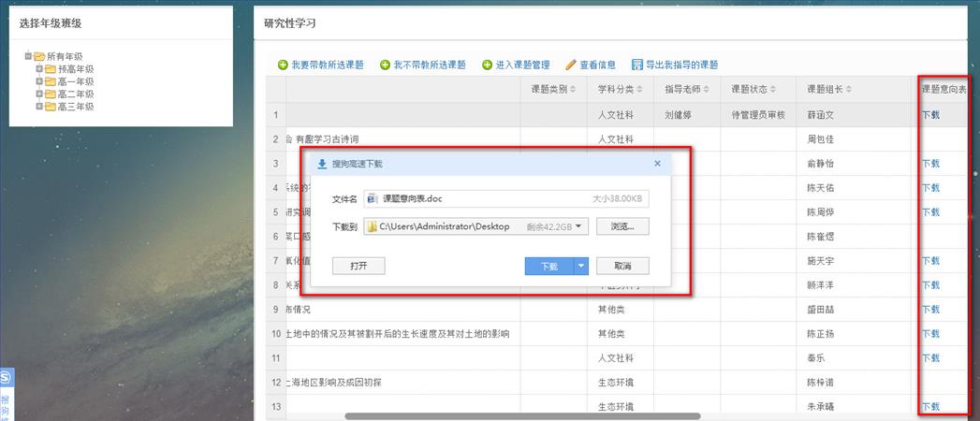Screen dimensions: 980x421
Task: Cancel the download with 取消
Action: point(622,266)
